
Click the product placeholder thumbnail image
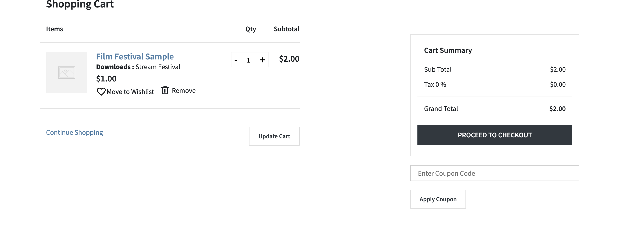pyautogui.click(x=67, y=72)
